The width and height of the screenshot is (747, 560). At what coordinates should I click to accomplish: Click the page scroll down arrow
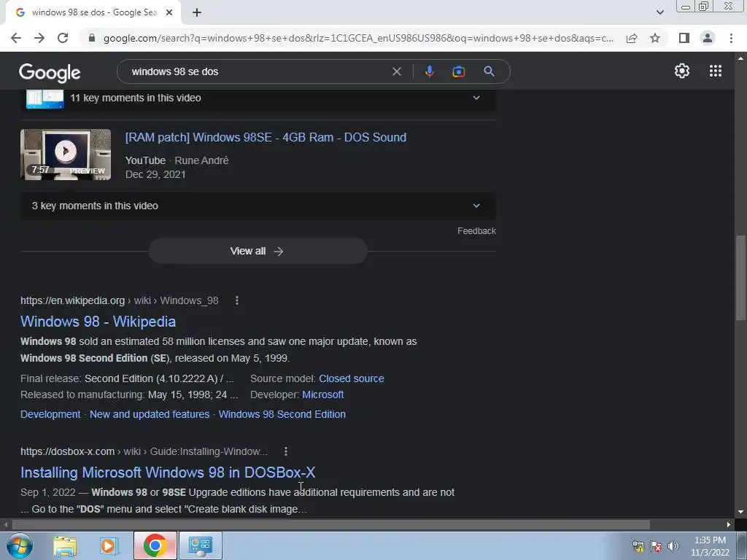tap(740, 512)
